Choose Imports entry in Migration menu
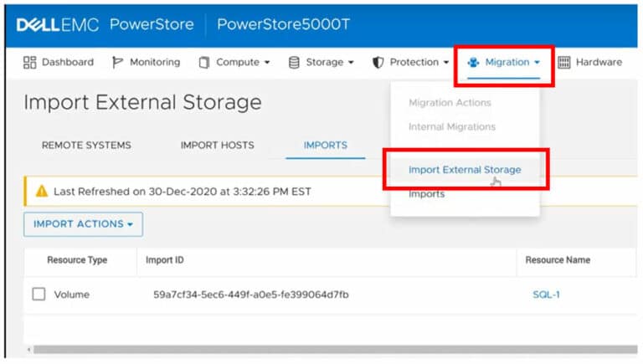The height and width of the screenshot is (364, 643). click(426, 194)
